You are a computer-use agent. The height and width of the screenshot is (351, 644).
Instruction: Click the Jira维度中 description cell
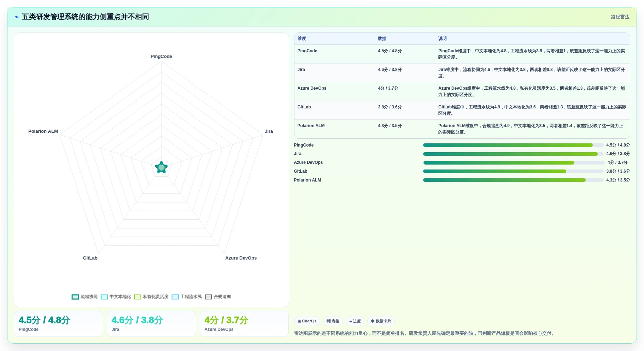(x=532, y=73)
